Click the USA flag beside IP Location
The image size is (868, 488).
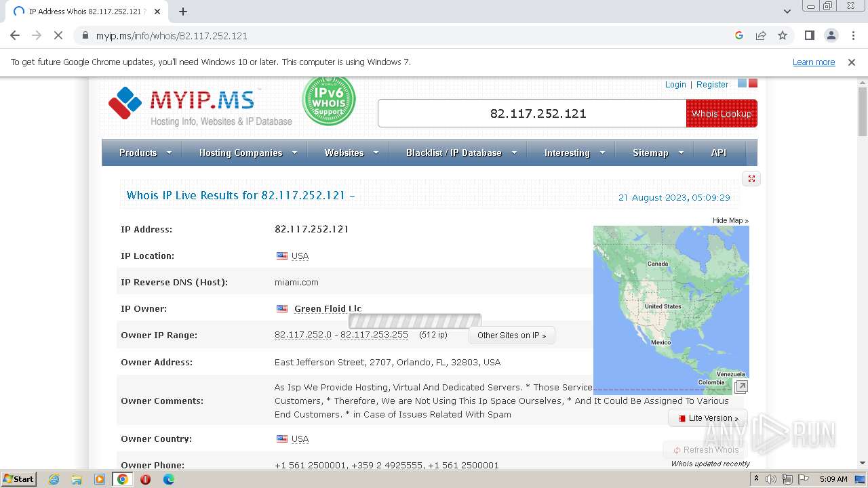282,256
